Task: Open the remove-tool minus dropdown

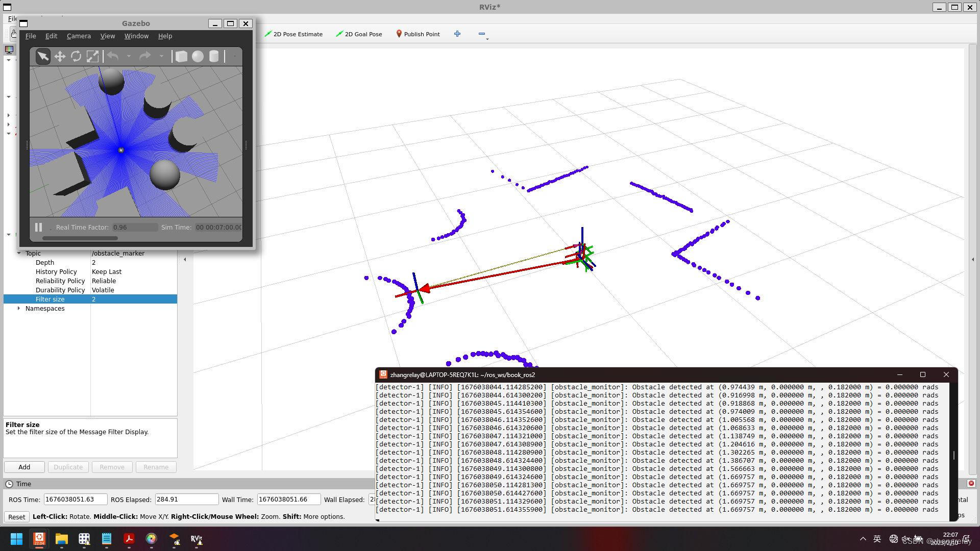Action: 482,34
